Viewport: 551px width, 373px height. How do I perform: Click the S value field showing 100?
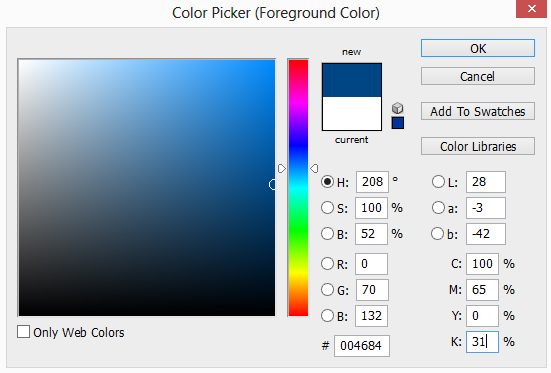point(371,208)
